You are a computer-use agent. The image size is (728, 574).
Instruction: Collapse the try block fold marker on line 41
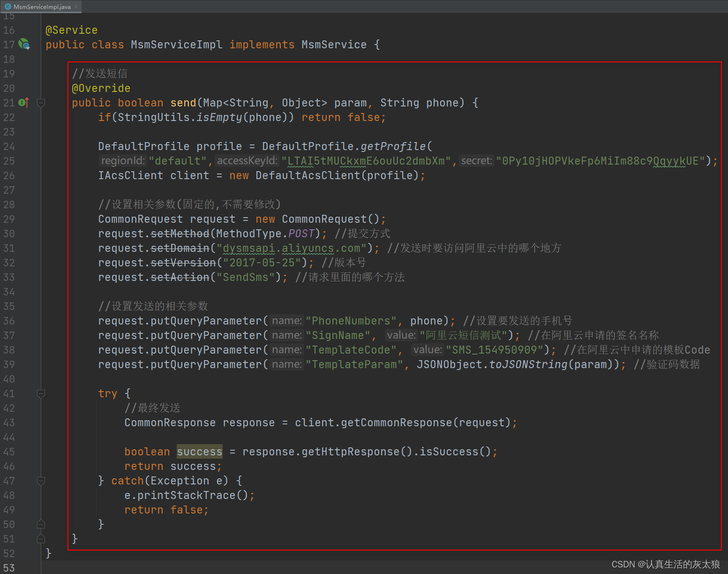coord(41,393)
